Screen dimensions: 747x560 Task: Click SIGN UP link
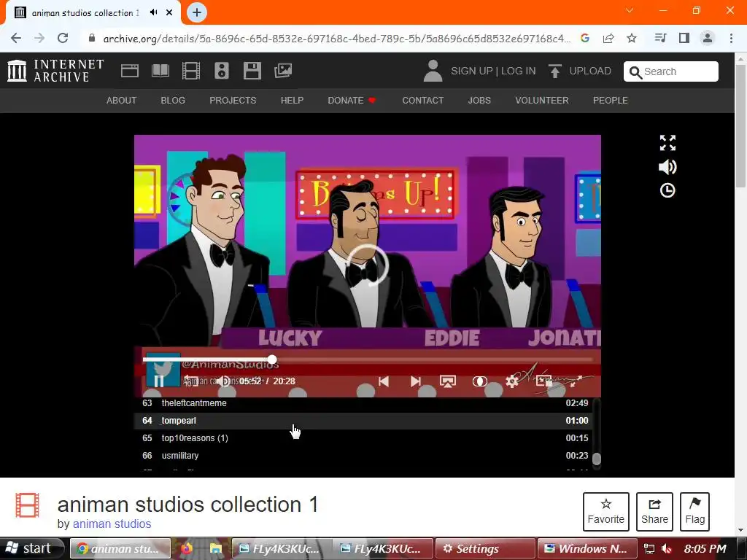[x=472, y=71]
